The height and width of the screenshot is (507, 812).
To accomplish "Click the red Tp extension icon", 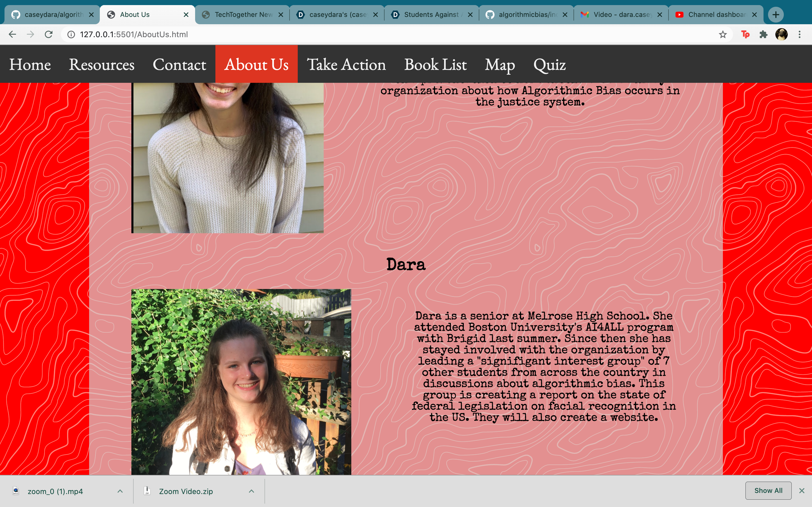I will coord(745,34).
